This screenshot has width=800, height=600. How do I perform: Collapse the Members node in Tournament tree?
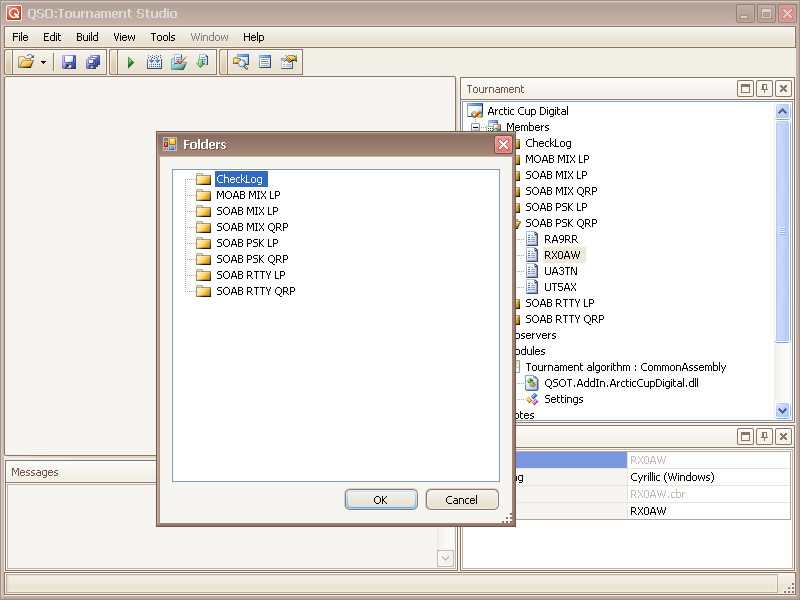click(x=476, y=127)
